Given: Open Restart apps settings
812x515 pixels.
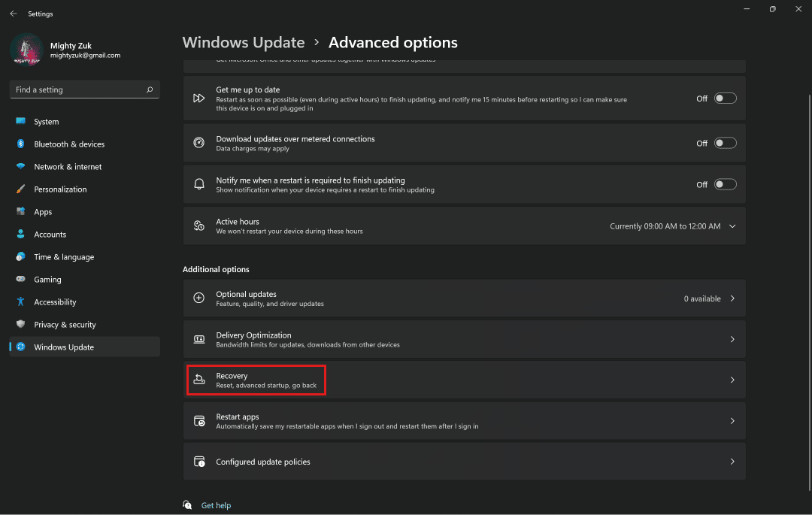Looking at the screenshot, I should pos(464,421).
